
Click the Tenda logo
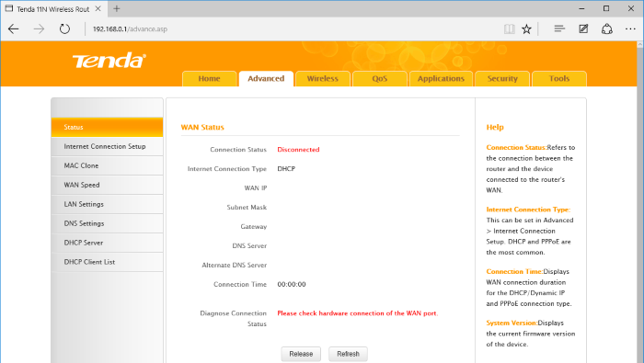(x=109, y=61)
